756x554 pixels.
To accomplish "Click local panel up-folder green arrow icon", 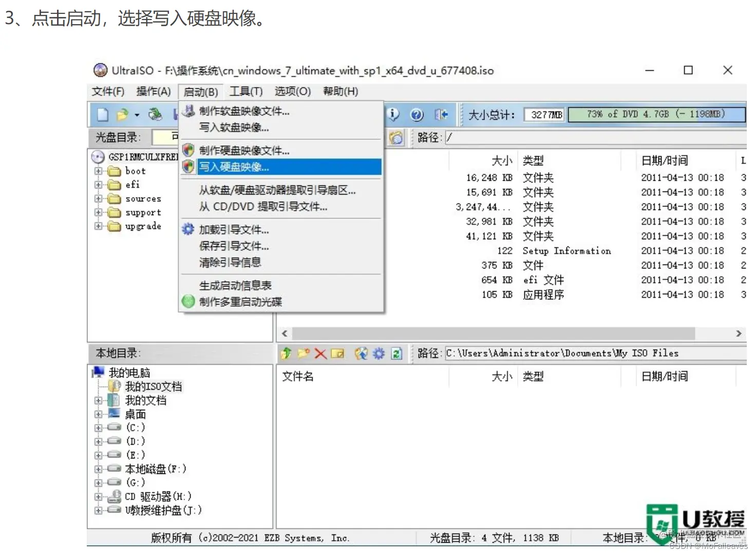I will pyautogui.click(x=287, y=353).
